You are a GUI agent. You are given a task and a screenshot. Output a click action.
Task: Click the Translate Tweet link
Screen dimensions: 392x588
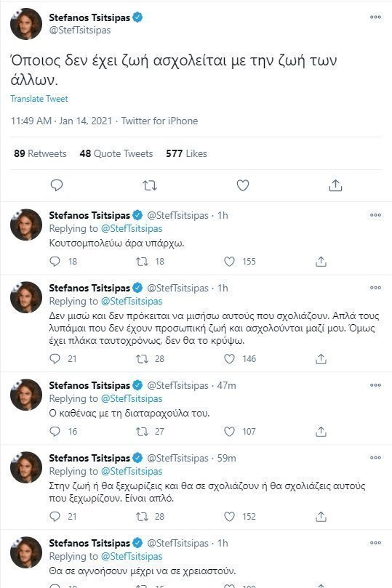39,99
